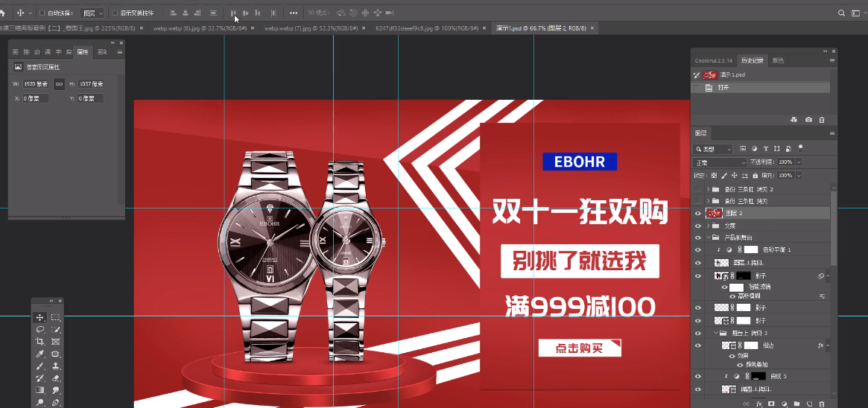This screenshot has height=408, width=868.
Task: Open layers panel menu button
Action: (832, 133)
